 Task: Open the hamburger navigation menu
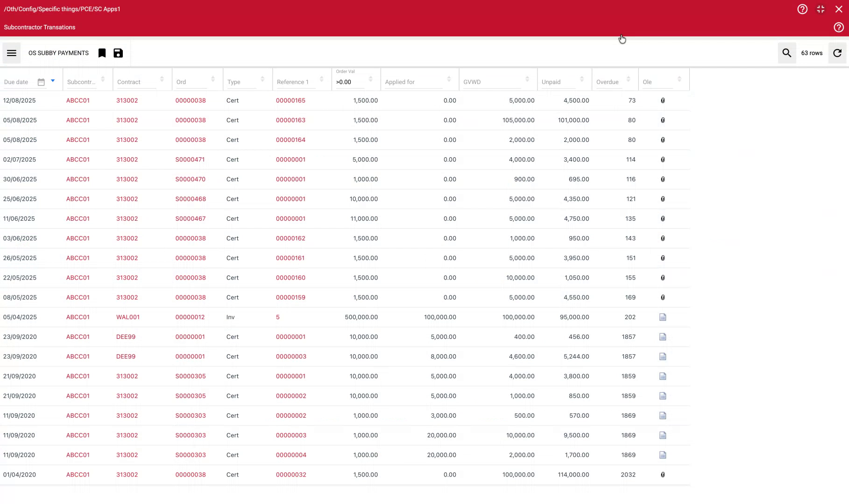pyautogui.click(x=11, y=53)
